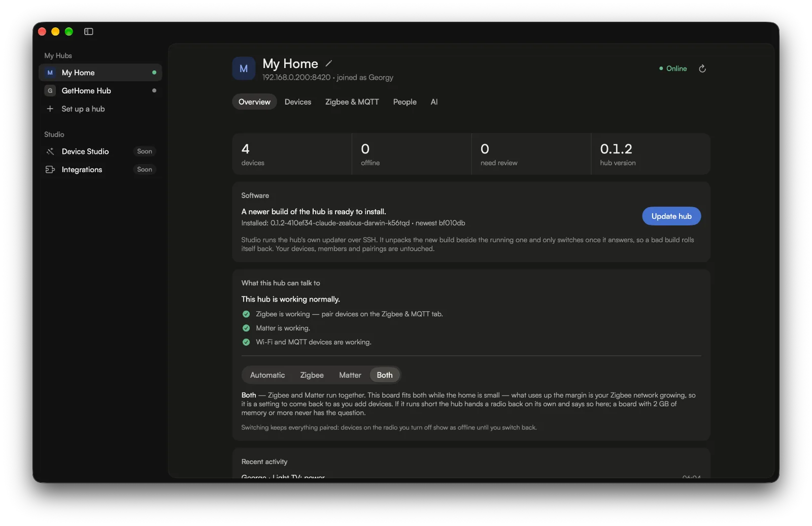Select My Home in the sidebar
Image resolution: width=812 pixels, height=526 pixels.
point(100,73)
